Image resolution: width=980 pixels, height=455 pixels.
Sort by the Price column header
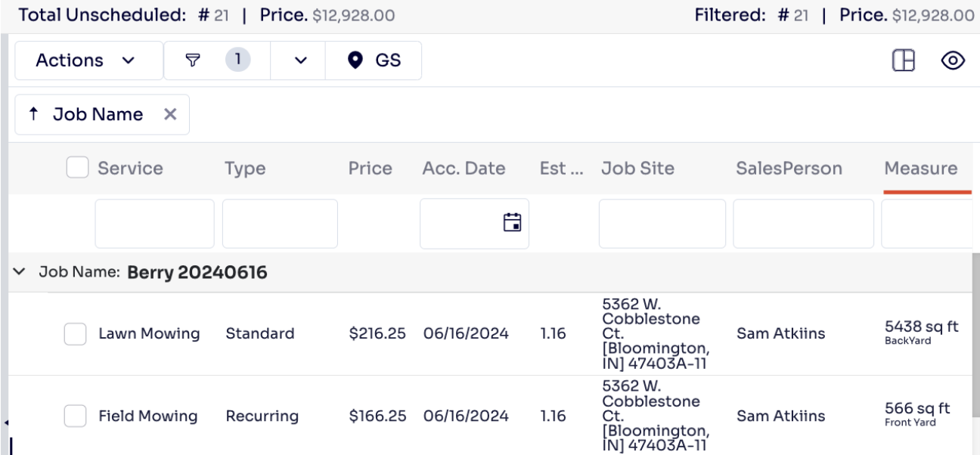coord(370,169)
